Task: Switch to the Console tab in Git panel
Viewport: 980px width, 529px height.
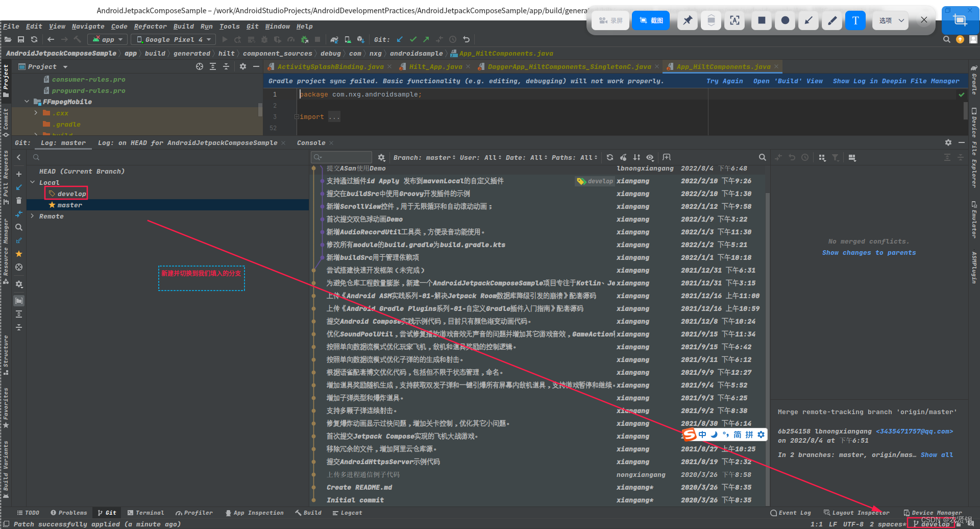Action: (311, 143)
